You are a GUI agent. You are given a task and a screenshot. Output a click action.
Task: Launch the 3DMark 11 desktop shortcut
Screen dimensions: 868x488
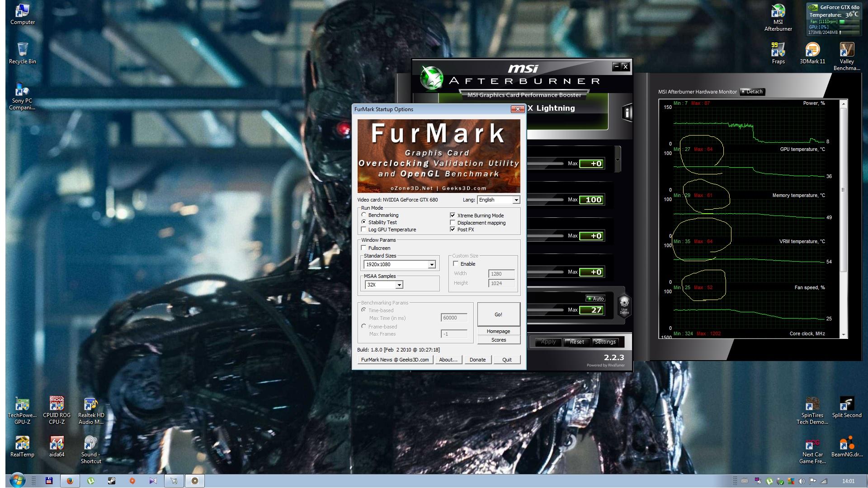[812, 50]
